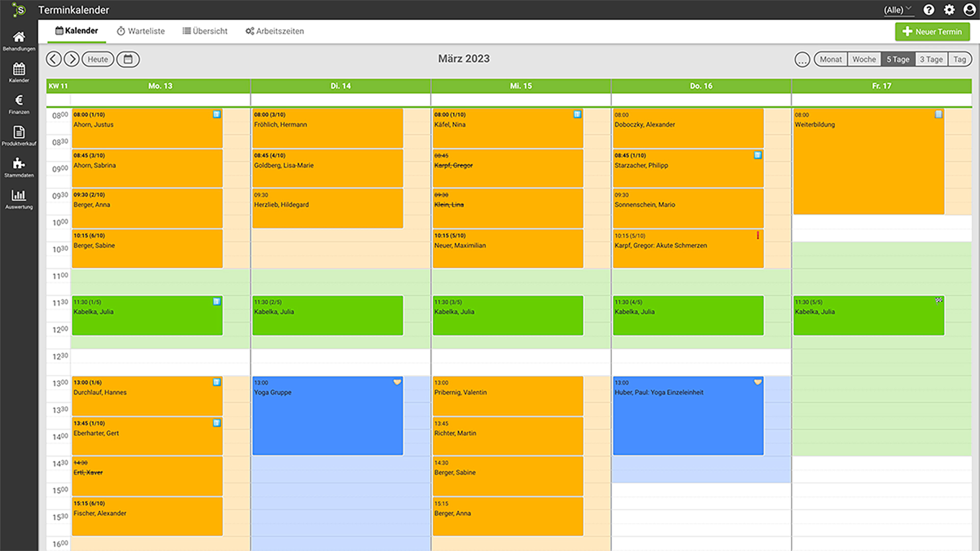Image resolution: width=980 pixels, height=551 pixels.
Task: Switch to Warteliste tab
Action: (141, 31)
